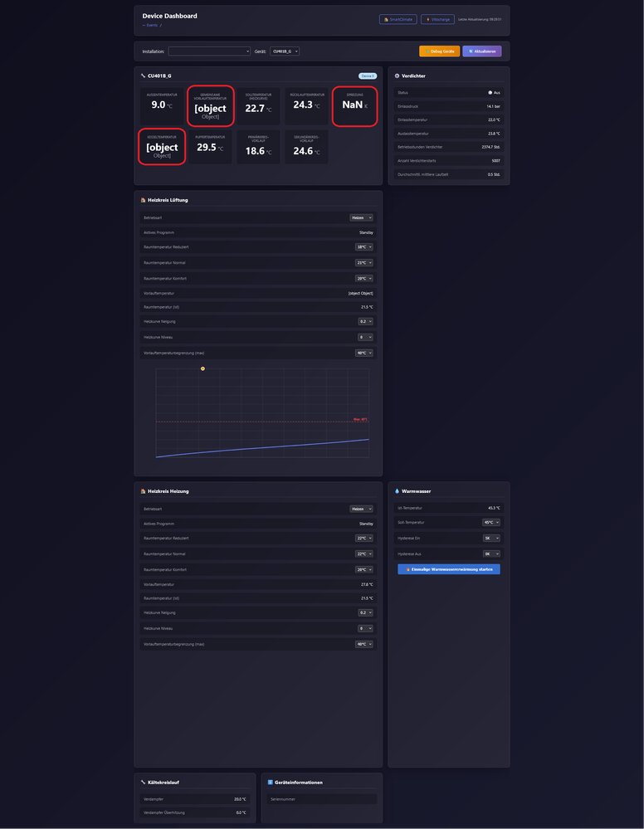The height and width of the screenshot is (829, 644).
Task: Click the Warmwasser water drop icon
Action: [x=397, y=491]
